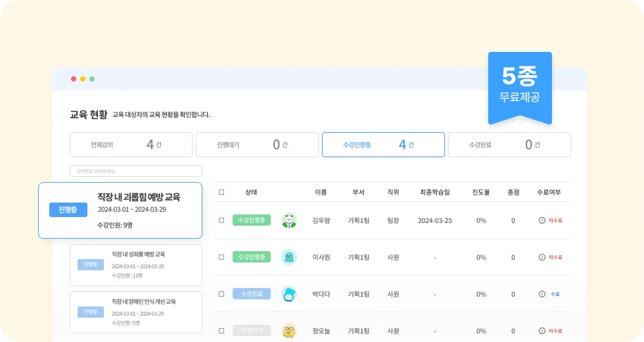Viewport: 644px width, 342px height.
Task: Click 김우람's green avatar icon
Action: point(289,220)
